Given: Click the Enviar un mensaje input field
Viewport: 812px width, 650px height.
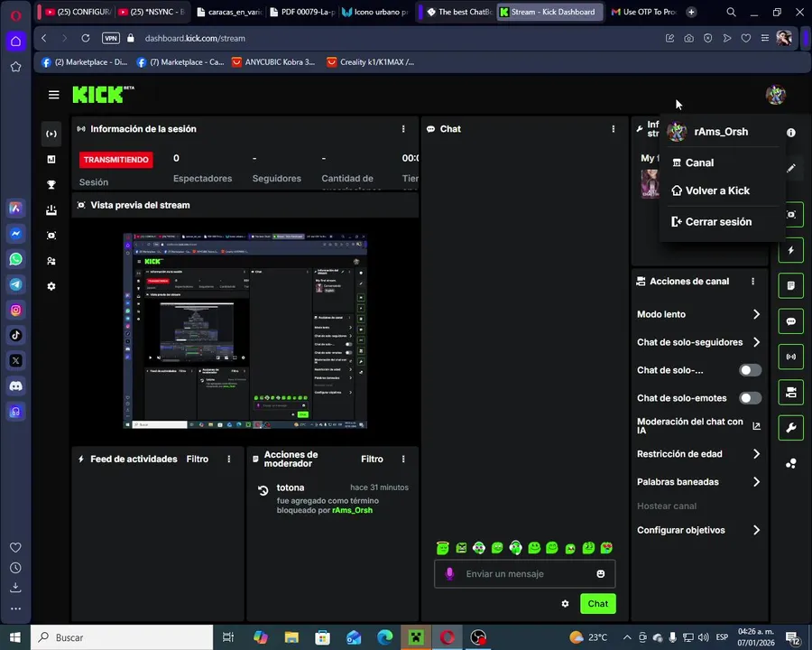Looking at the screenshot, I should [x=524, y=574].
